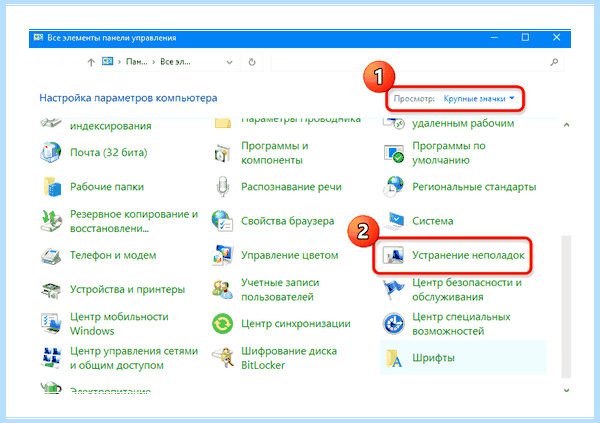Screen dimensions: 600x423
Task: Open the Устранение неполадок icon
Action: 393,255
